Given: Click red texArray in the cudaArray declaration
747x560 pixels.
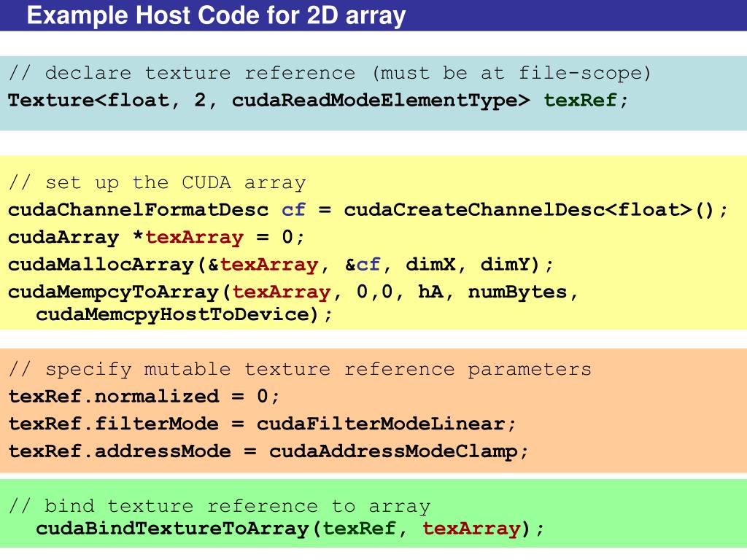Looking at the screenshot, I should pyautogui.click(x=194, y=238).
